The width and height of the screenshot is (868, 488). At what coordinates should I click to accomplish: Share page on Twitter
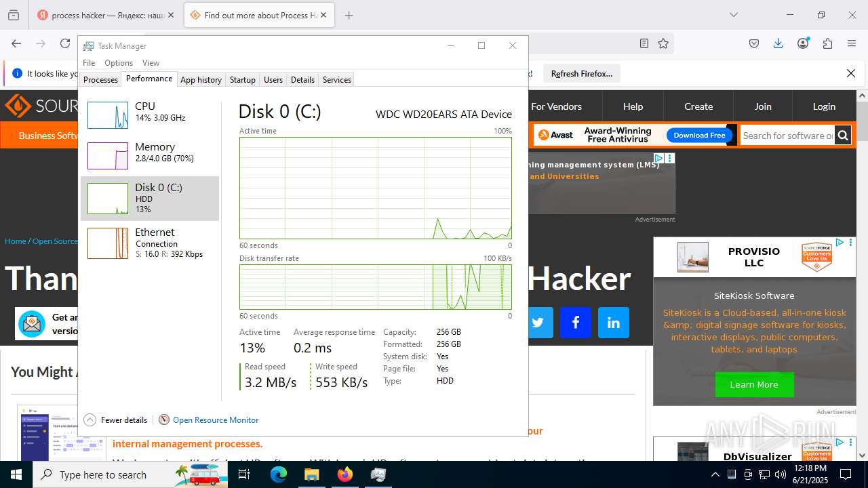click(x=538, y=323)
